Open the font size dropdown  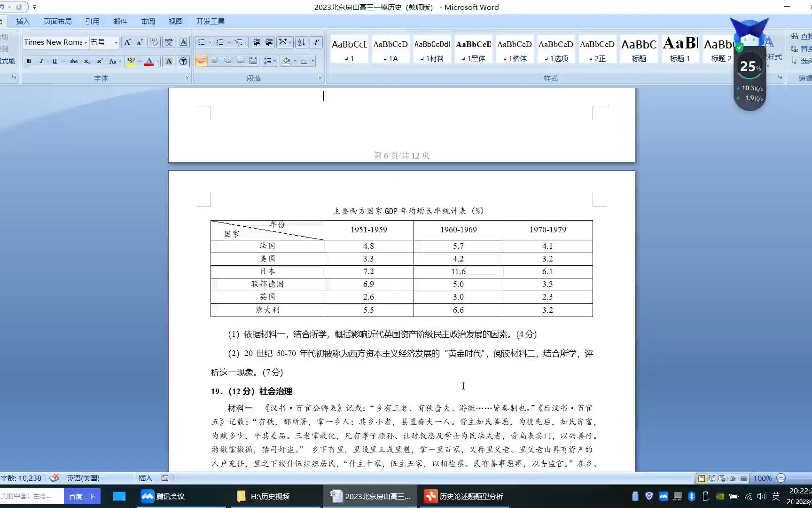(x=116, y=42)
